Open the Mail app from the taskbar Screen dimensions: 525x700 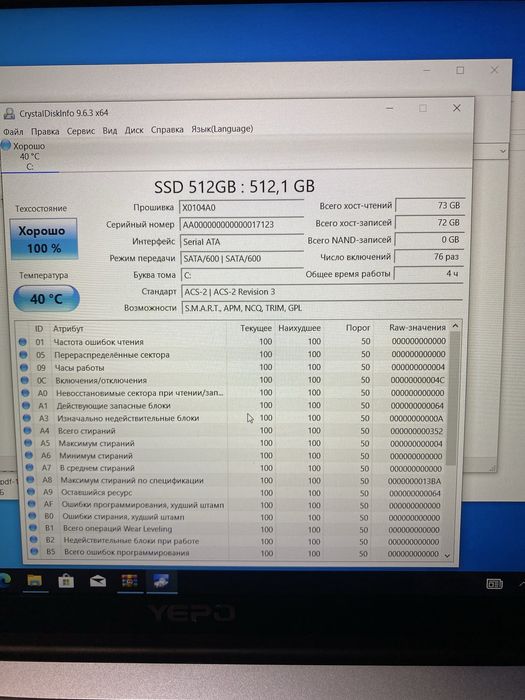pyautogui.click(x=98, y=581)
